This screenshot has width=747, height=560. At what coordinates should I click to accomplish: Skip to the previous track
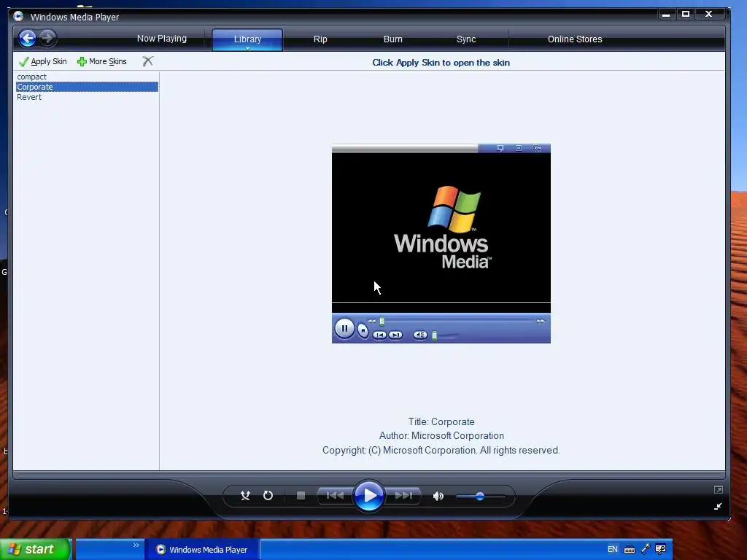(335, 496)
